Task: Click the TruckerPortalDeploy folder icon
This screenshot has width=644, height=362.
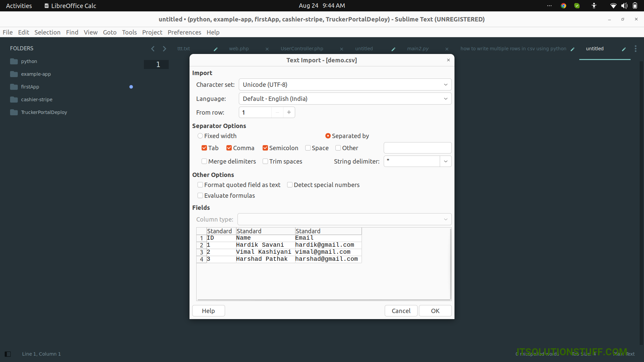Action: 14,112
